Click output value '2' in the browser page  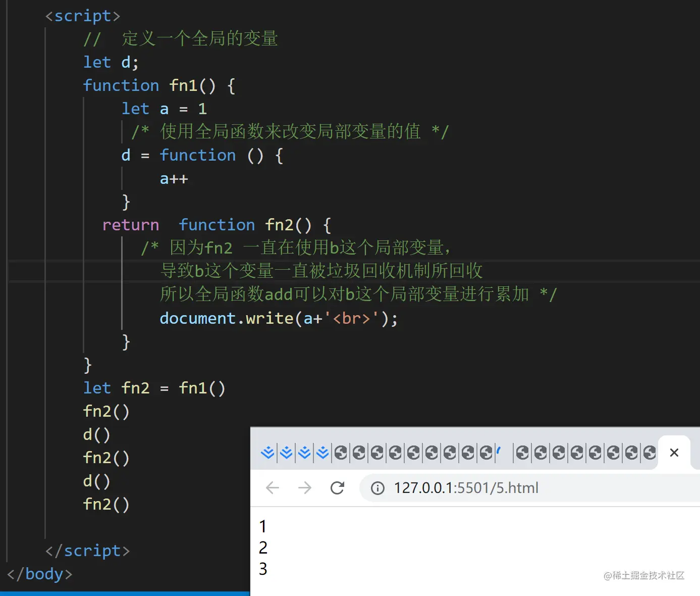coord(263,548)
